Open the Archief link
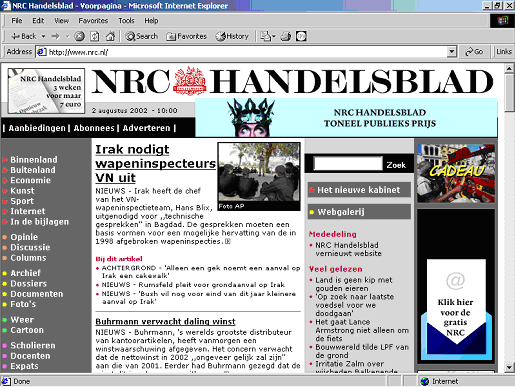 point(25,273)
